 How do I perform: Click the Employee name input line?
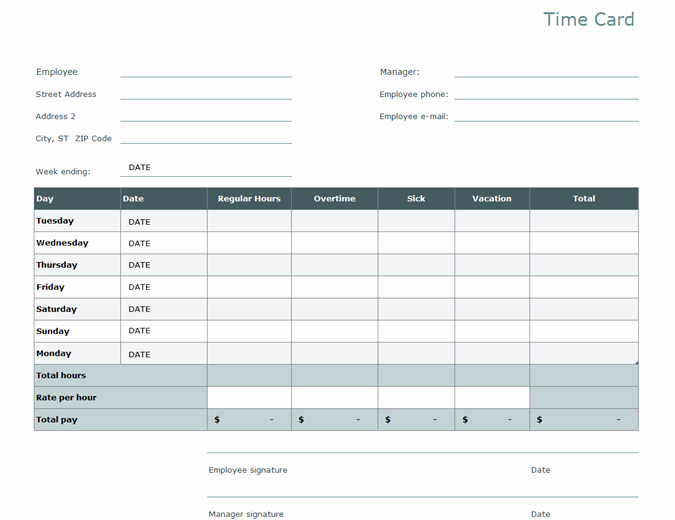tap(206, 71)
